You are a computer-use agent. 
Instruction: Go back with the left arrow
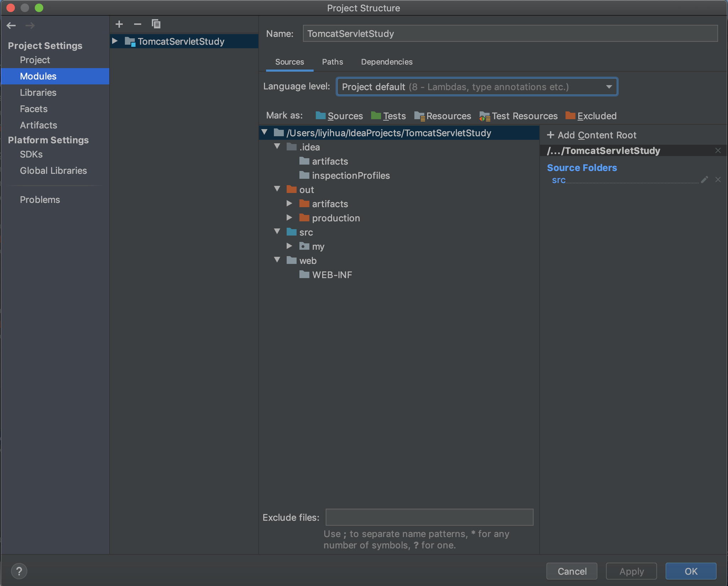[x=11, y=26]
